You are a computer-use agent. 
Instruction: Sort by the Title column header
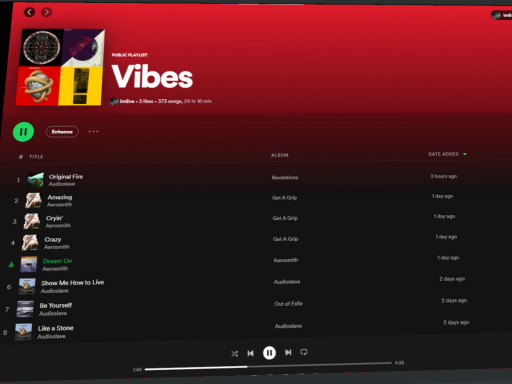[36, 157]
